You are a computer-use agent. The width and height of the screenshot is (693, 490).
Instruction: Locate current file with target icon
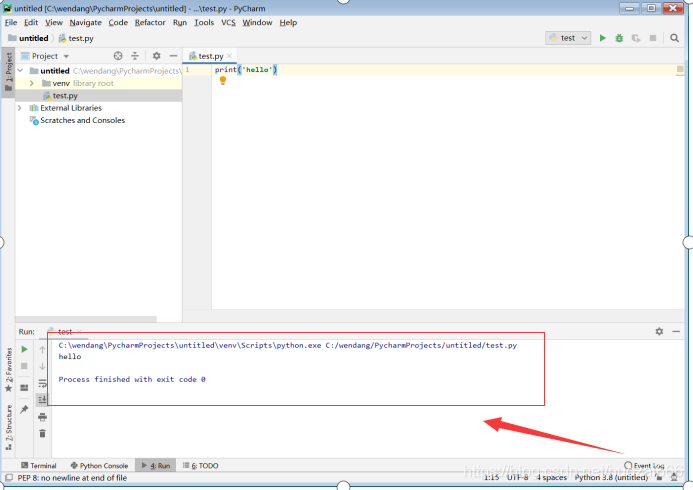(118, 56)
